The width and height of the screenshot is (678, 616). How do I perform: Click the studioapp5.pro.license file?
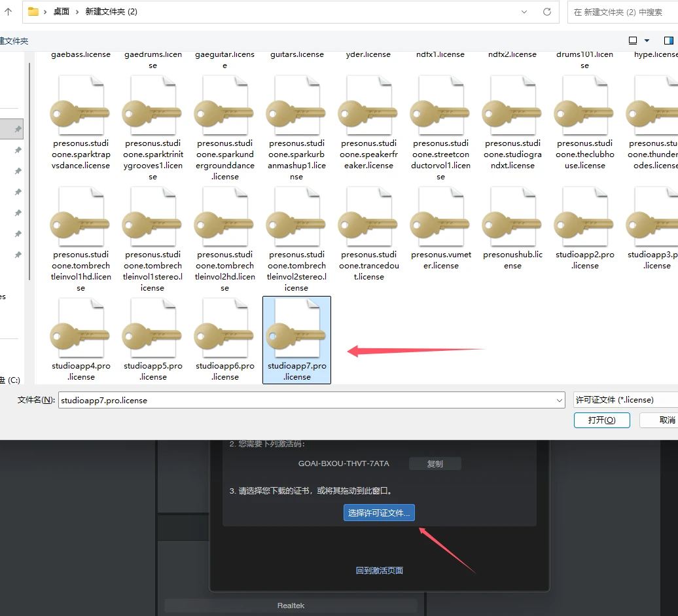pyautogui.click(x=152, y=334)
